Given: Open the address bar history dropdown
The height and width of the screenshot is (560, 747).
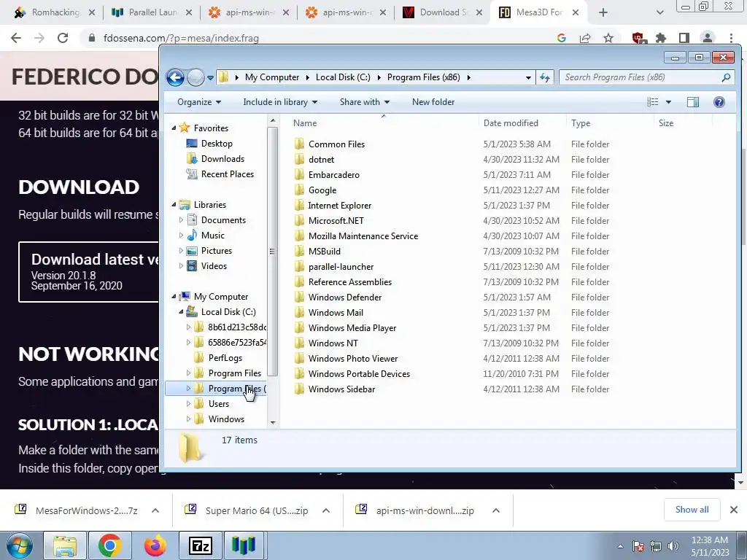Looking at the screenshot, I should 528,77.
